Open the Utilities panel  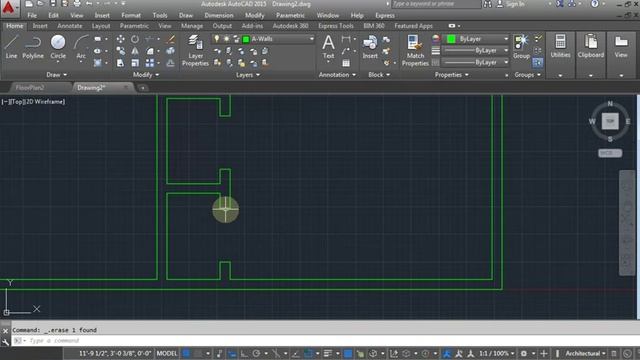560,46
